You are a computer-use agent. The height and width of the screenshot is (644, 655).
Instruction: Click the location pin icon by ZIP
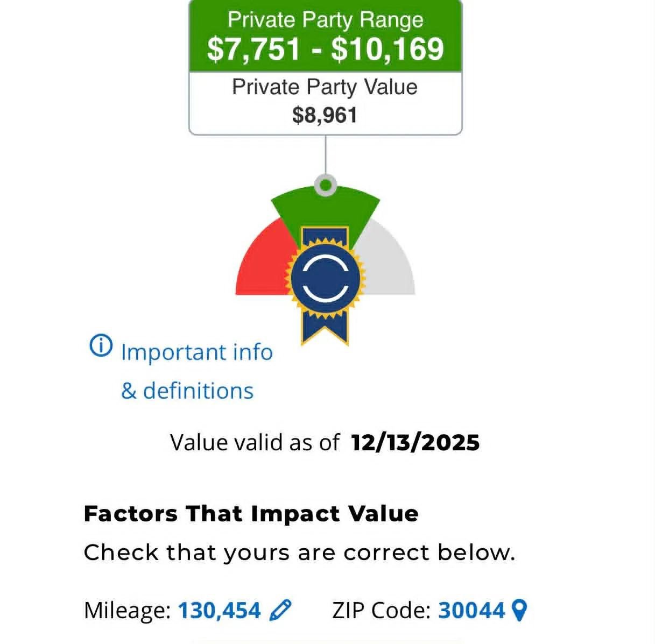pos(519,610)
